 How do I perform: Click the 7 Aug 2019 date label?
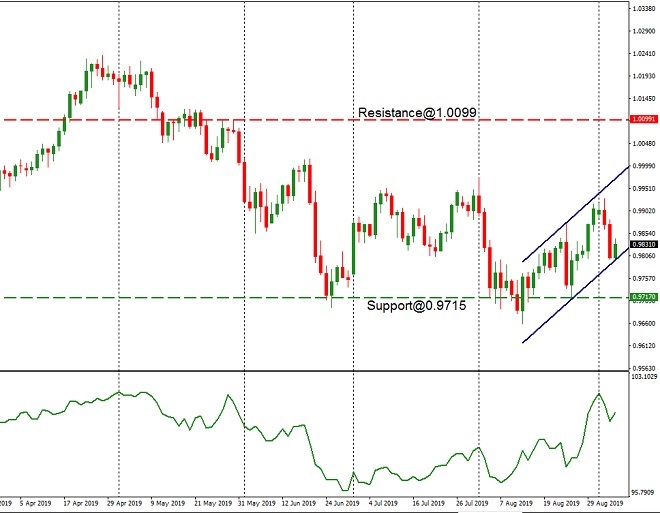tap(516, 503)
